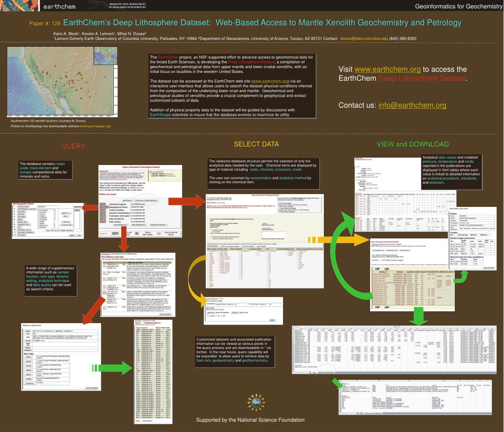
Task: Click the Rock Analysis selection page screenshot
Action: [264, 241]
